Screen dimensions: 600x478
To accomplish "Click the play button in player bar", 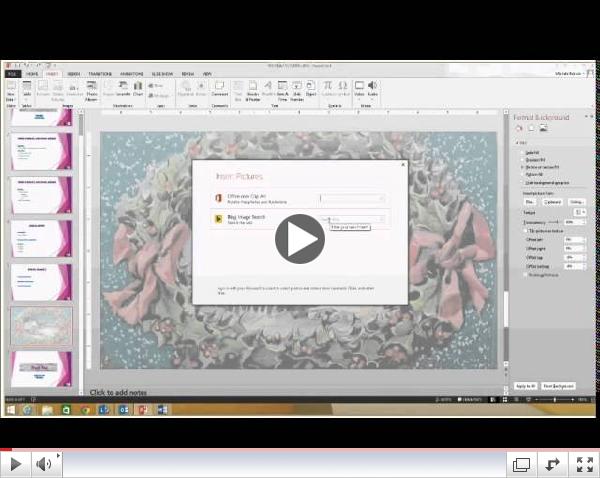I will tap(15, 464).
